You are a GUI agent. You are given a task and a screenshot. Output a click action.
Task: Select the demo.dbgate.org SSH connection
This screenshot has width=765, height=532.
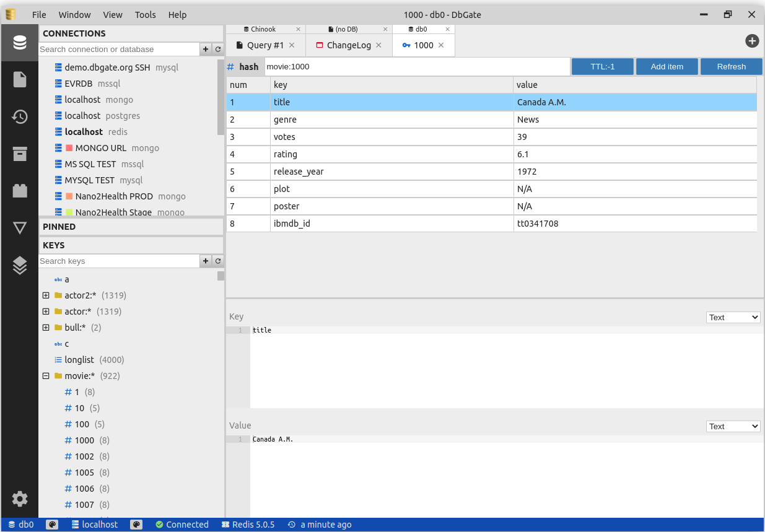click(116, 68)
